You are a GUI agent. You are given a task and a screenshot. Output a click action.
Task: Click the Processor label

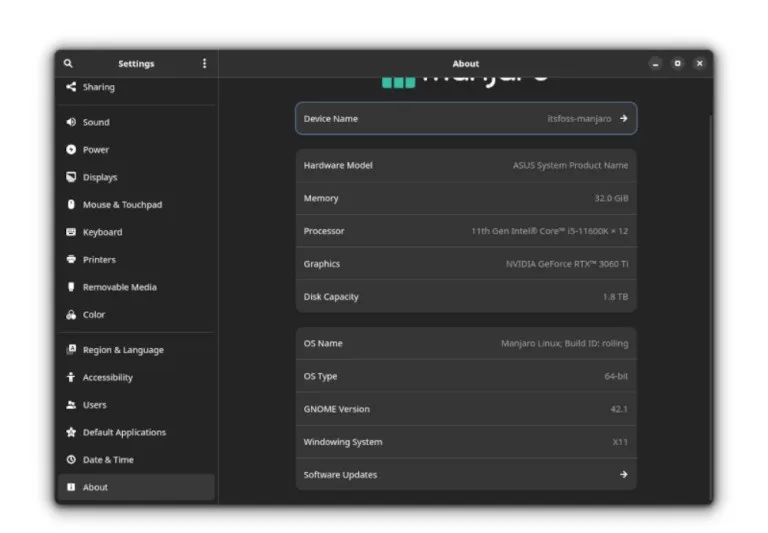coord(324,231)
